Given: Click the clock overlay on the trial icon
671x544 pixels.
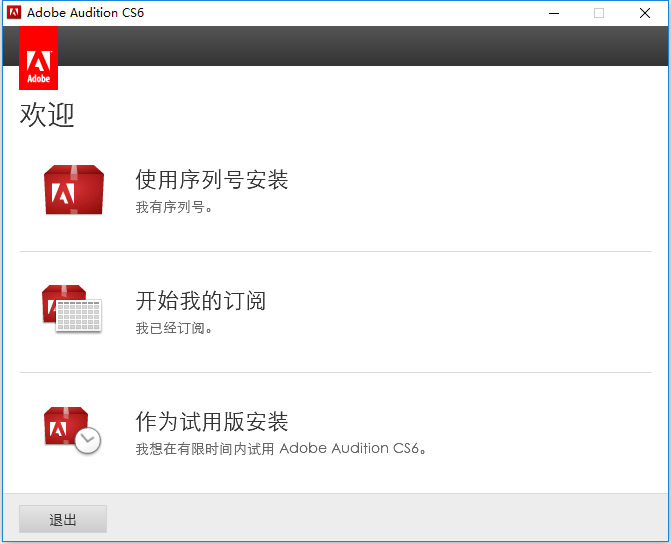Looking at the screenshot, I should point(88,440).
